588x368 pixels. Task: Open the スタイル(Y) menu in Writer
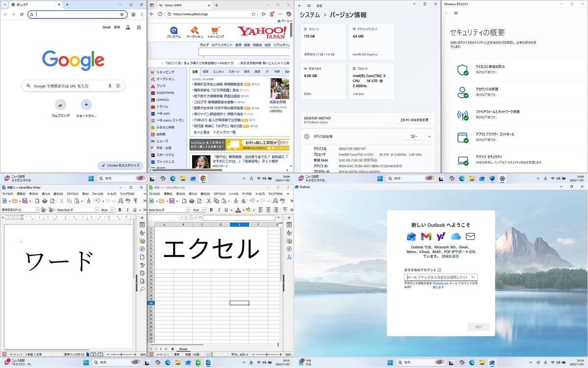(x=73, y=194)
